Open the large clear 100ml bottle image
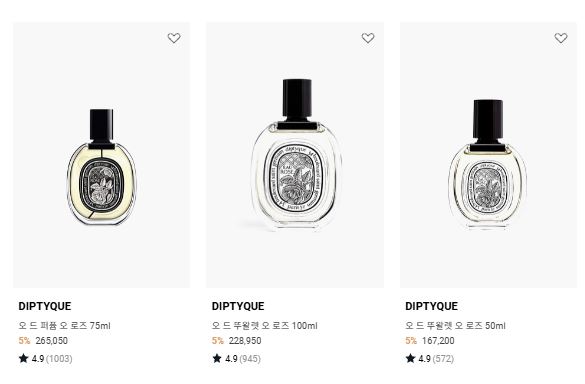This screenshot has width=585, height=384. [x=295, y=155]
